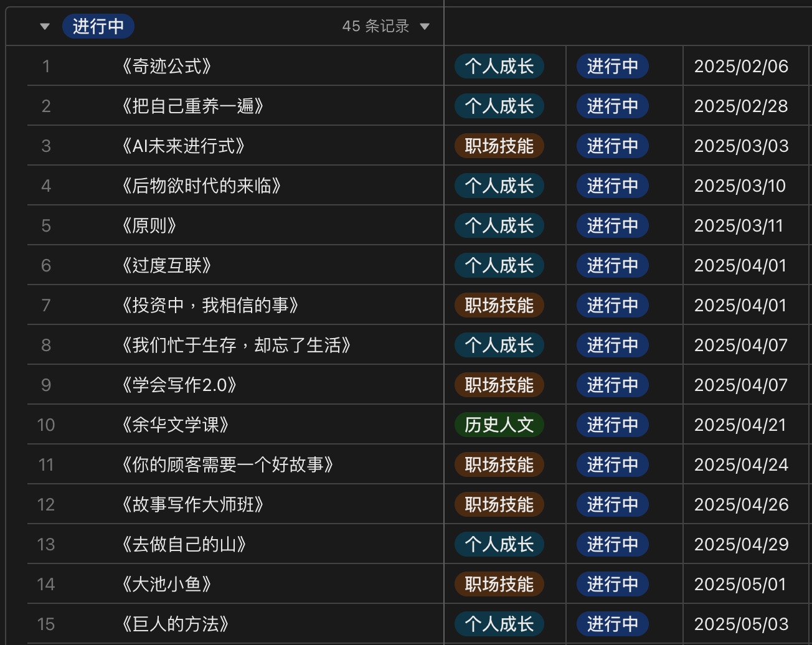This screenshot has height=645, width=812.
Task: Select the book title 《巨人的方法》
Action: point(176,624)
